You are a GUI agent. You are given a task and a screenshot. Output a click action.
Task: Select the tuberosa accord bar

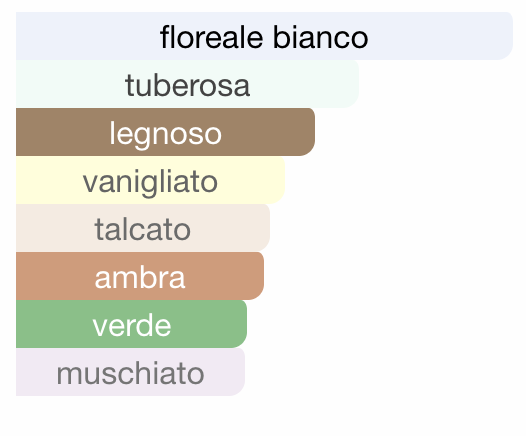pos(187,84)
